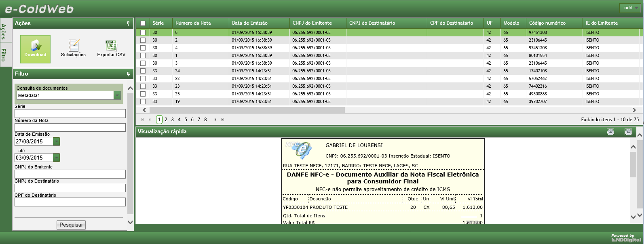
Task: Switch to the Filtro side tab
Action: point(4,55)
